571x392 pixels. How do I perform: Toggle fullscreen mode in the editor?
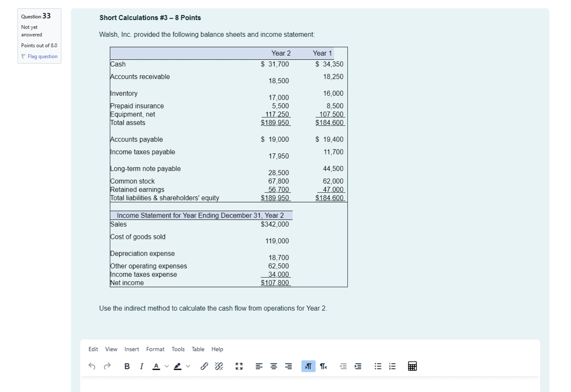[239, 366]
